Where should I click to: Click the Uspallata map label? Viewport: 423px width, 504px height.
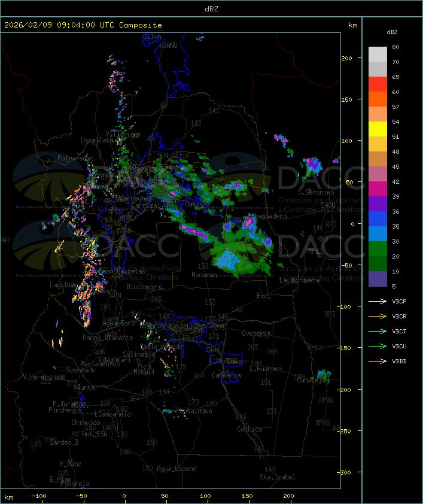[97, 140]
